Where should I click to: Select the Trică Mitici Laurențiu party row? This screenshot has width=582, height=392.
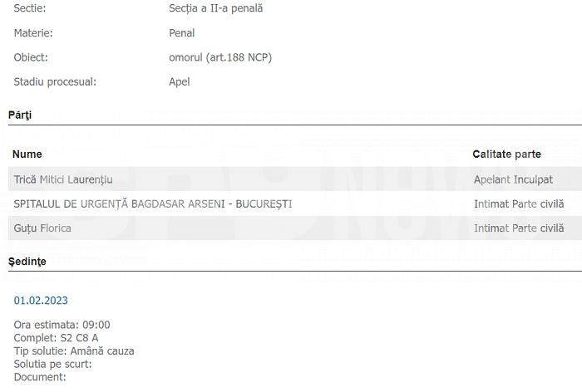[295, 179]
